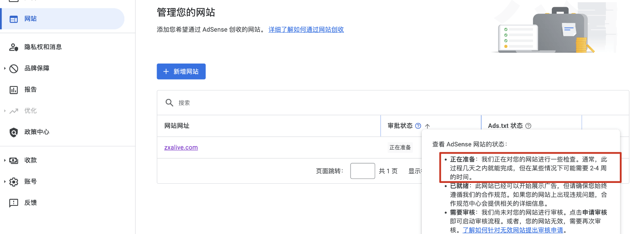Click the 隐私权和消息 privacy icon
The image size is (644, 234).
14,47
